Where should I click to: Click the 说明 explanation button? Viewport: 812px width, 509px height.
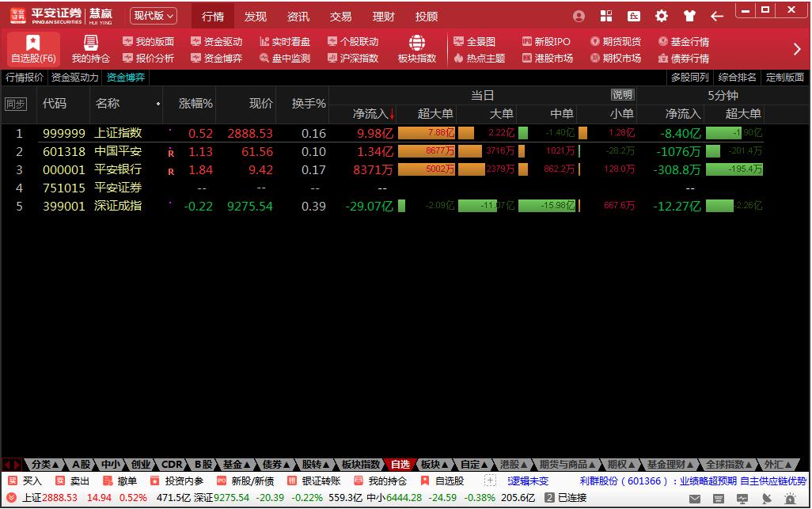[622, 95]
